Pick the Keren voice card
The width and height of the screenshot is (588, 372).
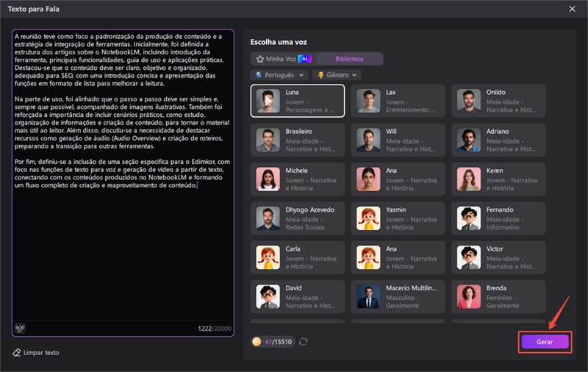(x=498, y=179)
